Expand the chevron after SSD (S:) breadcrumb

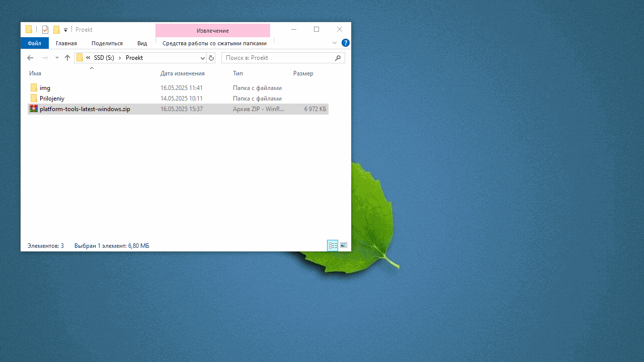(x=120, y=58)
